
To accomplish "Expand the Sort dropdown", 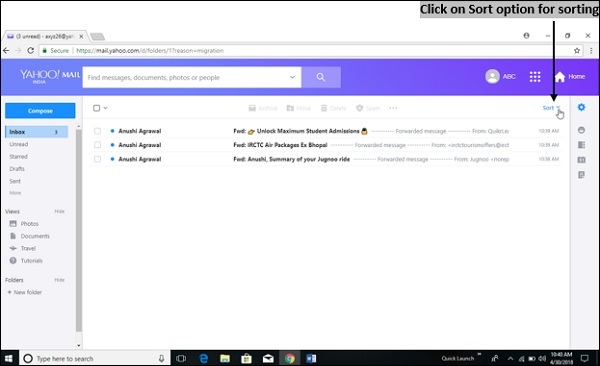I will (551, 108).
